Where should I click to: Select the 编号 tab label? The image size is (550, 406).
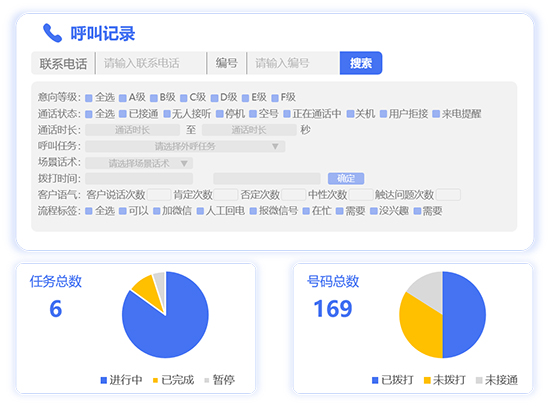tap(227, 63)
